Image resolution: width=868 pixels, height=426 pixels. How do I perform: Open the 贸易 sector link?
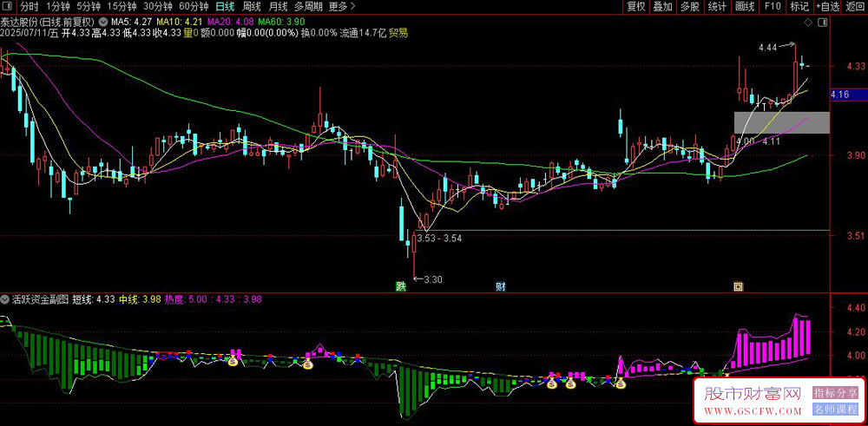point(398,33)
